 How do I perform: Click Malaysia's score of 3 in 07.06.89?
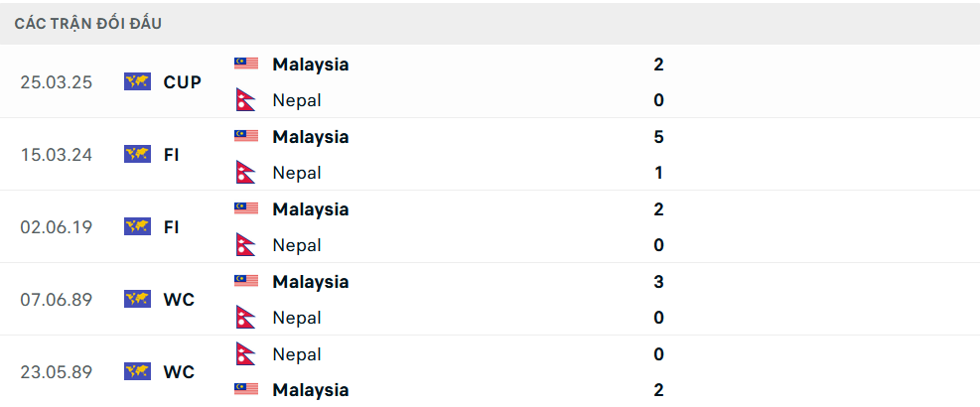[x=659, y=282]
